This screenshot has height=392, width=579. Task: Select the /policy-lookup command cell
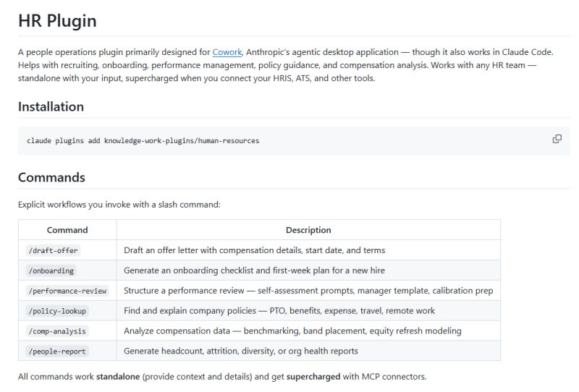[57, 311]
